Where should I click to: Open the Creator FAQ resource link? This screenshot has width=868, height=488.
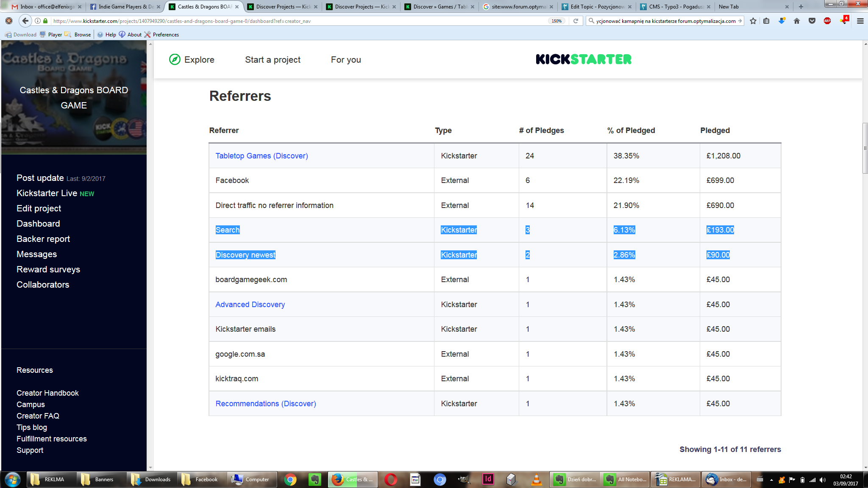38,416
